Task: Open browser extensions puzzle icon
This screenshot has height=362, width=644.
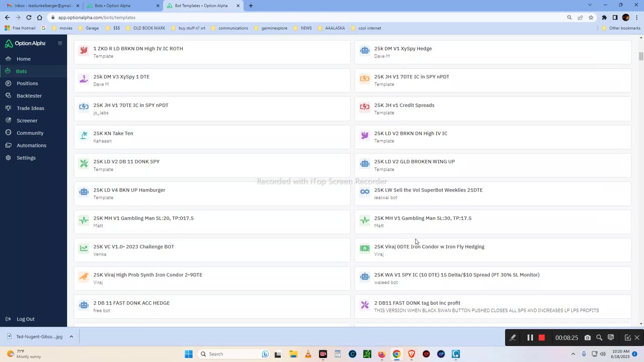Action: click(x=604, y=18)
